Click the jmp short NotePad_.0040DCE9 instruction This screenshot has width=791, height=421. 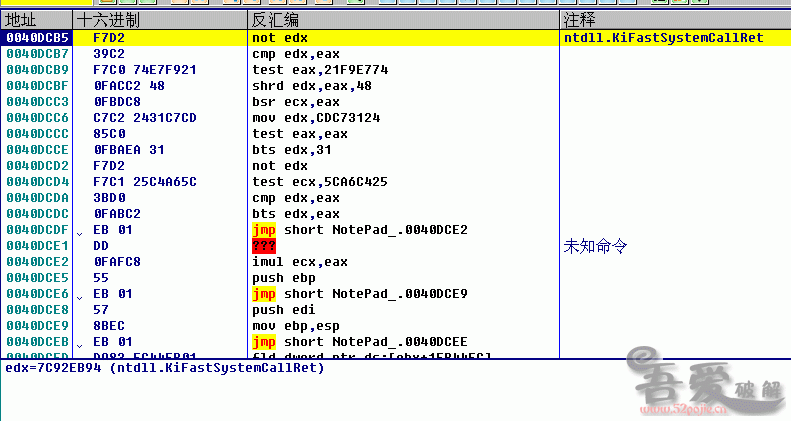point(345,293)
